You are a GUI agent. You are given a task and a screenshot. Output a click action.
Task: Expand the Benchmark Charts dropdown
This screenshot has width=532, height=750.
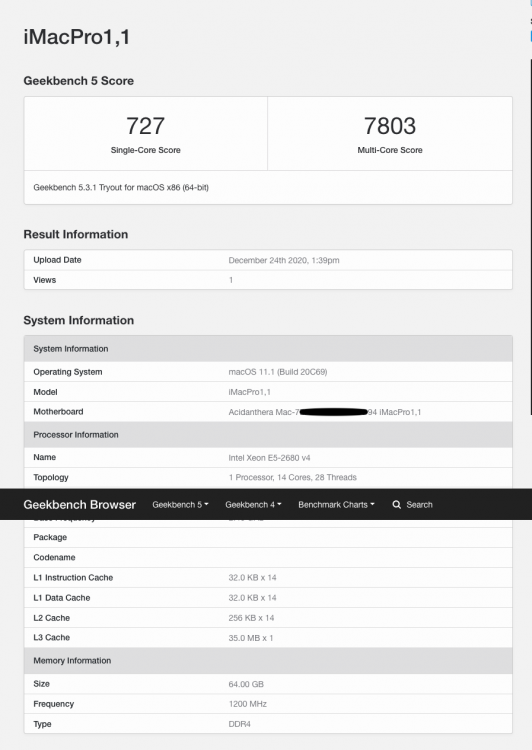coord(336,505)
